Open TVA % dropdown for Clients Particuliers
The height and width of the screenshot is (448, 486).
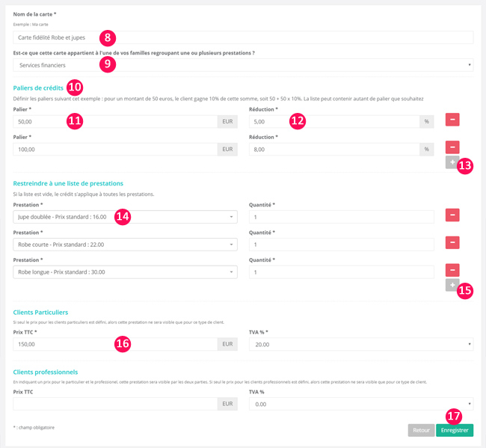coord(360,344)
